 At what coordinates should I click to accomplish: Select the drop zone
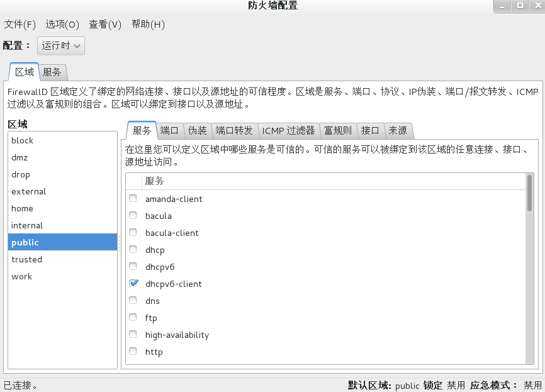coord(62,174)
